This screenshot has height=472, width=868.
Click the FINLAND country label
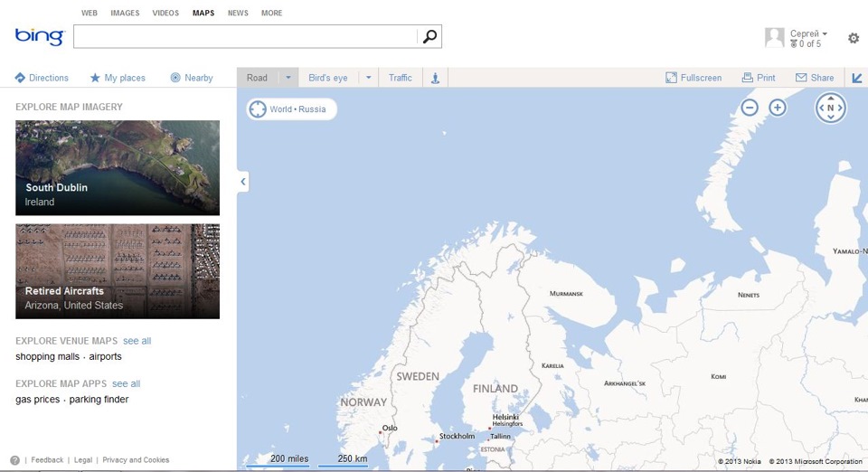[495, 389]
